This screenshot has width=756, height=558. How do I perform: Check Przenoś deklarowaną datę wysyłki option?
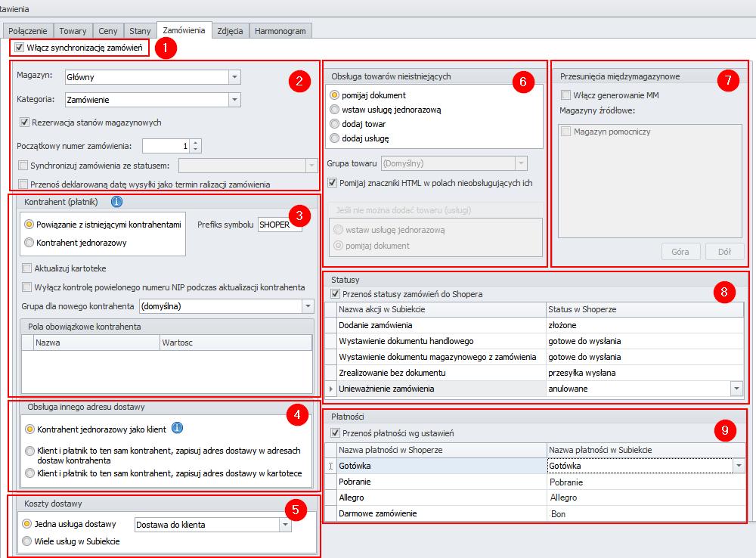(x=23, y=184)
